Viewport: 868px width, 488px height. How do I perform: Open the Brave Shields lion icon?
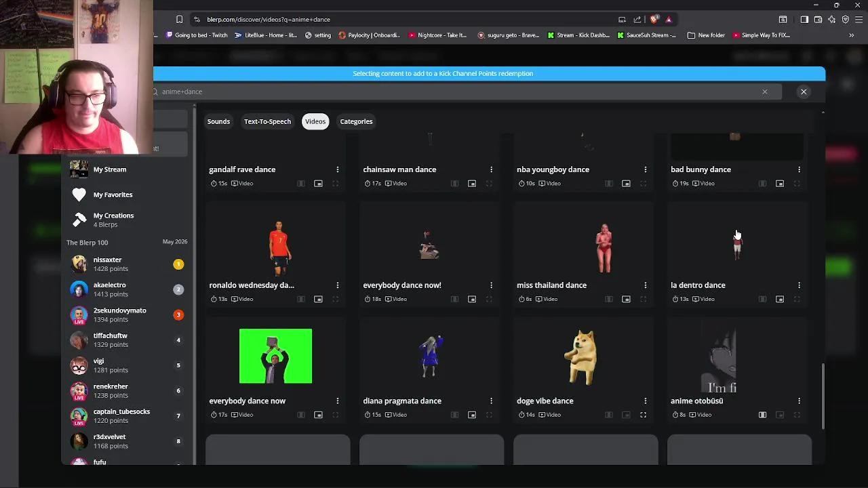[654, 20]
